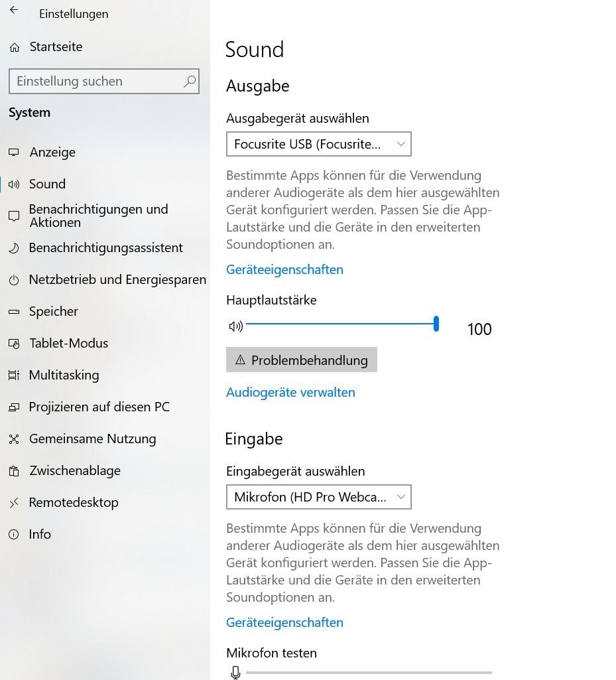
Task: Click the Netzbetrieb power icon
Action: [14, 280]
